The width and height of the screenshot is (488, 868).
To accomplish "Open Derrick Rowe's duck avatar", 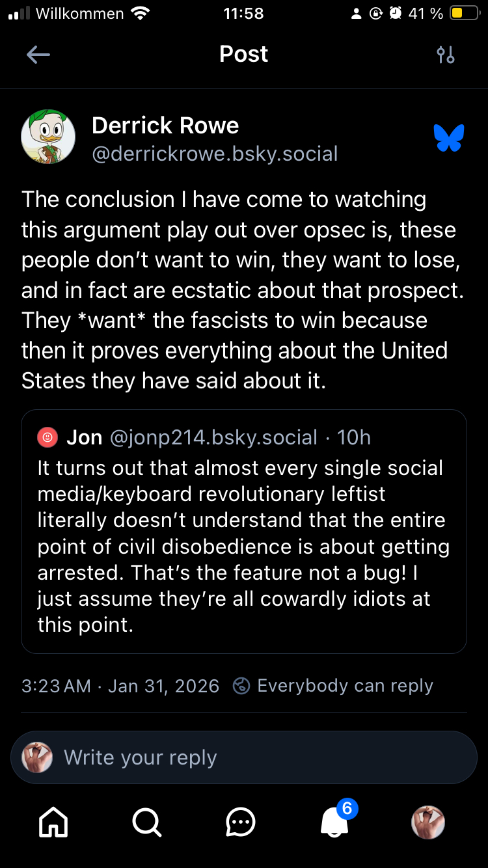I will (48, 137).
